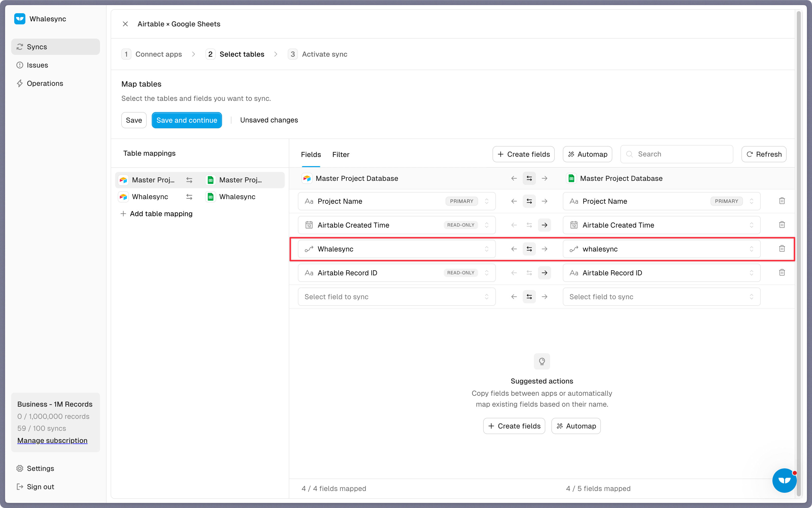Open the Airtable Project Name field dropdown
This screenshot has width=812, height=508.
click(397, 201)
